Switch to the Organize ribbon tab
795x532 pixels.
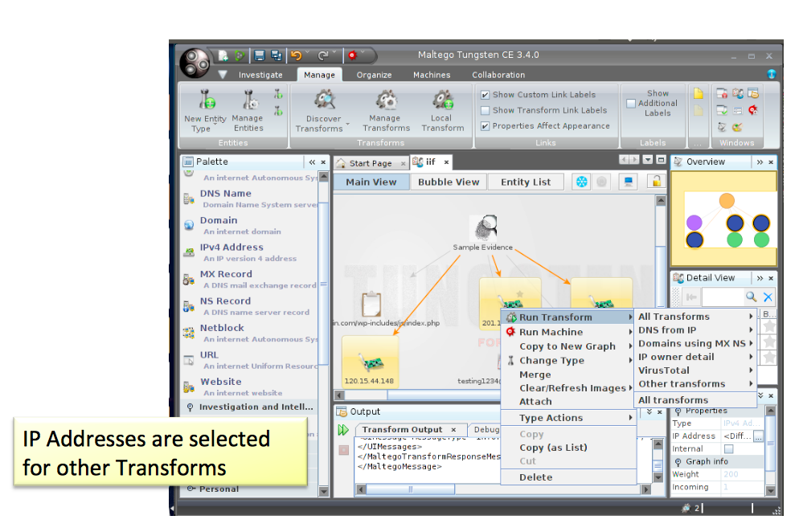click(x=374, y=75)
